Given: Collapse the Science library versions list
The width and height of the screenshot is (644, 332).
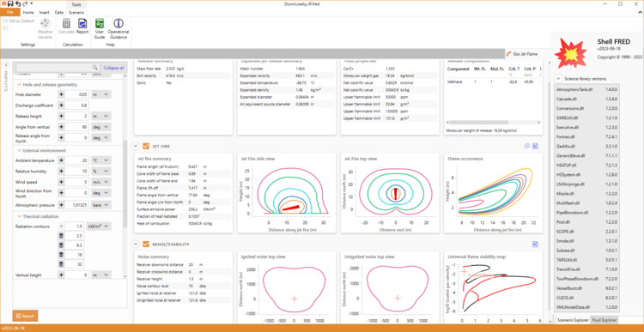Looking at the screenshot, I should coord(558,78).
